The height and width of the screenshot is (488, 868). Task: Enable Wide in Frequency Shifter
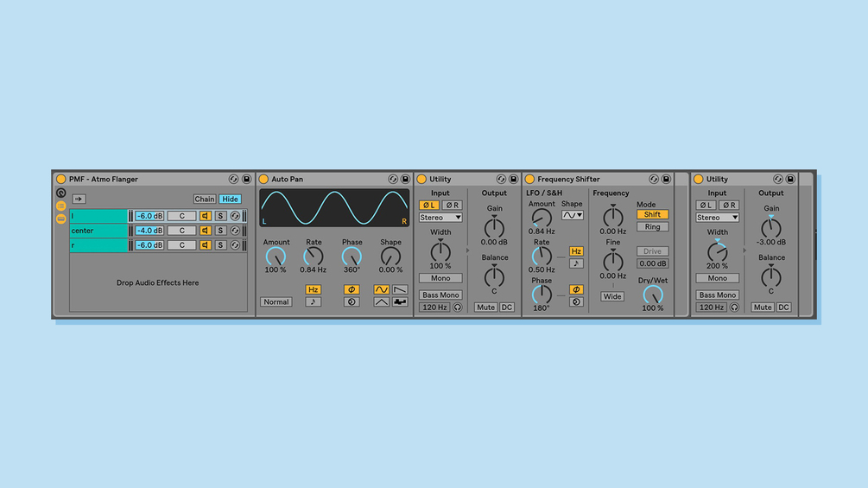click(x=612, y=296)
